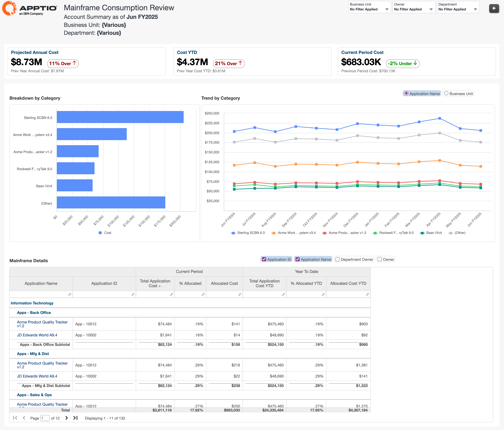Click sort arrow on Total Application Cost
The width and height of the screenshot is (504, 430).
coord(160,286)
